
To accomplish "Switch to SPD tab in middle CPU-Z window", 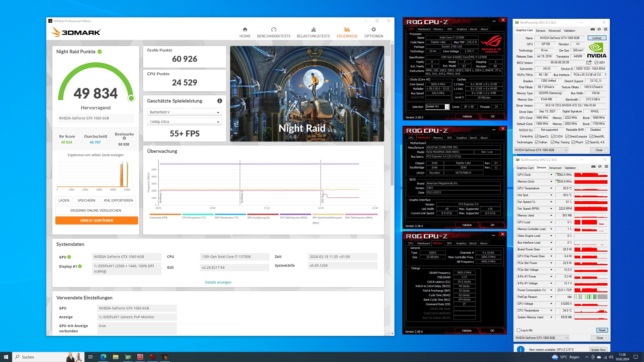I will pyautogui.click(x=449, y=138).
